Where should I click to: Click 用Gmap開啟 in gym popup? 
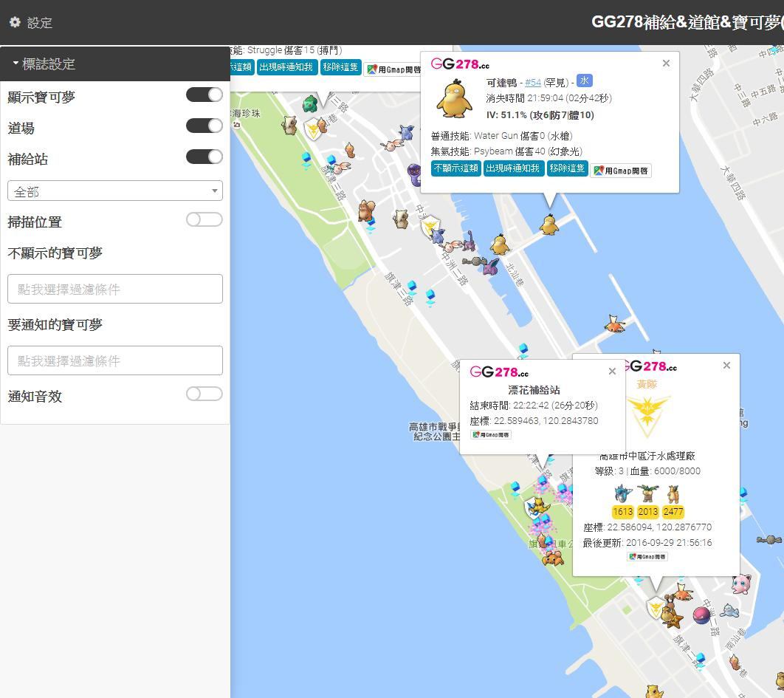click(x=647, y=556)
